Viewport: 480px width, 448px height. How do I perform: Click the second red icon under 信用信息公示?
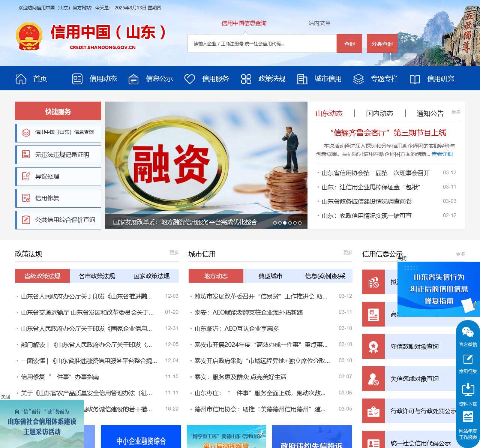click(373, 314)
